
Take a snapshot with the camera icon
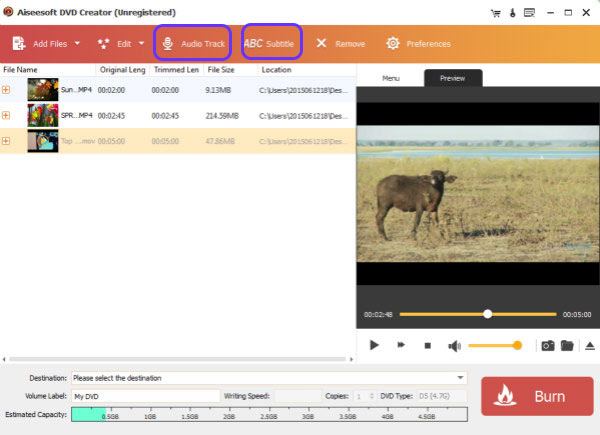tap(547, 345)
